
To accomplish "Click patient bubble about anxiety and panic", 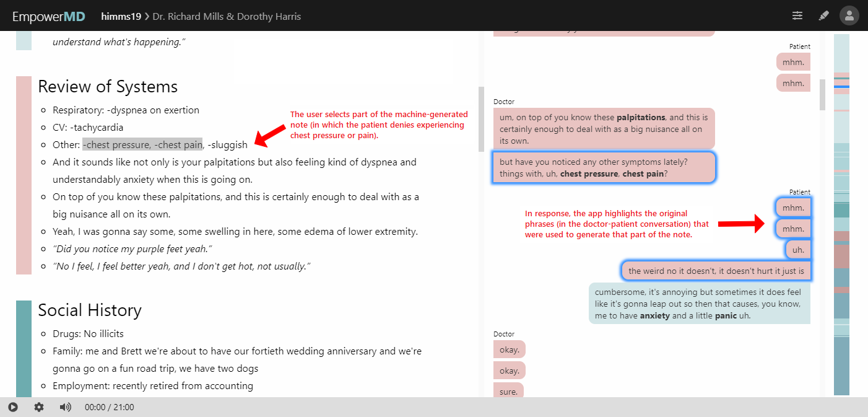I will coord(699,304).
